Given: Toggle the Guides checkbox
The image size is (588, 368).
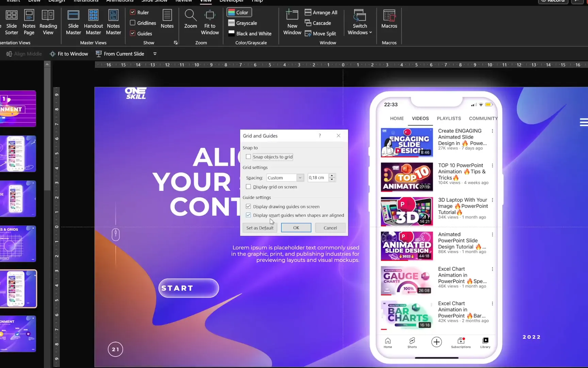Looking at the screenshot, I should pos(133,33).
